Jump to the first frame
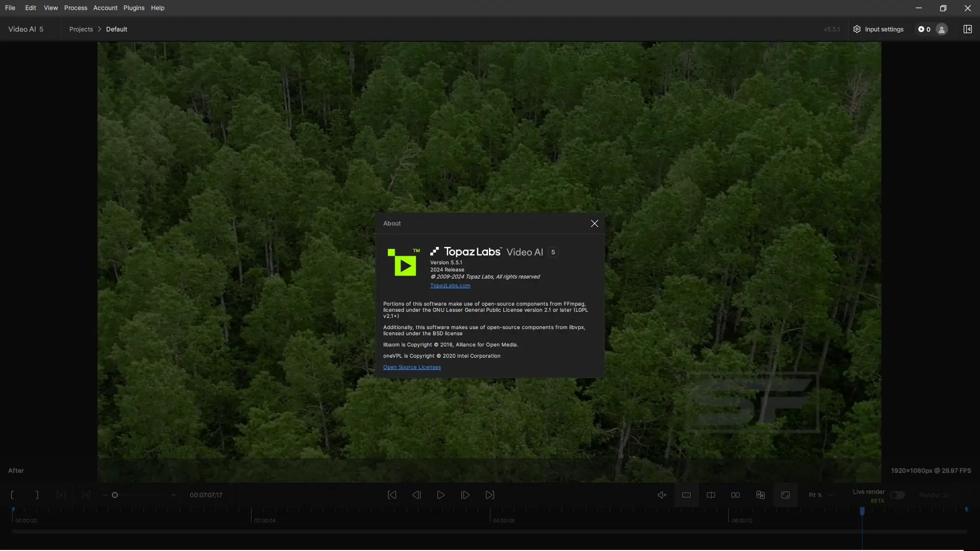The image size is (980, 551). coord(391,495)
